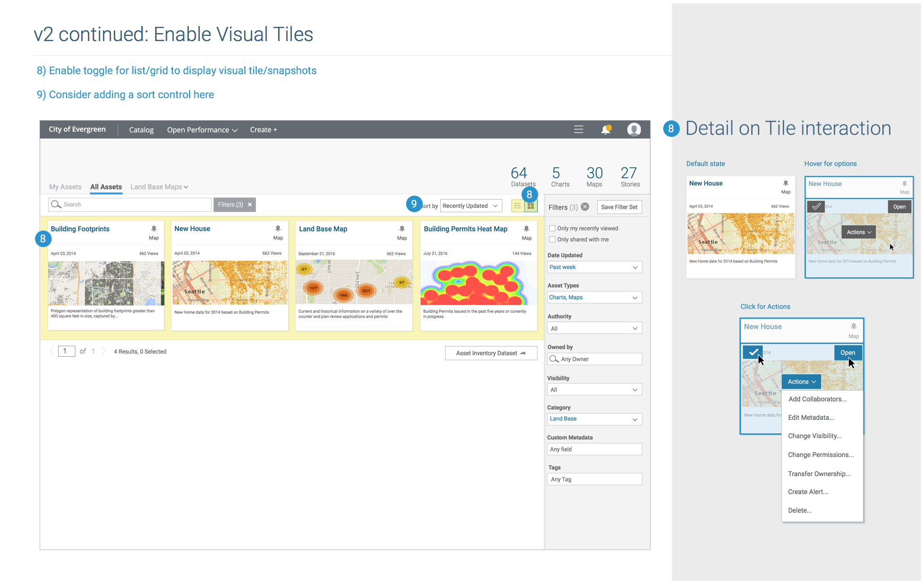Open blue Actions dropdown on clicked tile

[801, 382]
